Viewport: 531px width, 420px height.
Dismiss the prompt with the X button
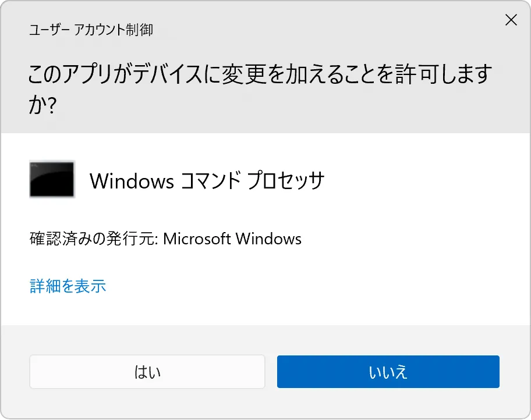click(x=511, y=21)
